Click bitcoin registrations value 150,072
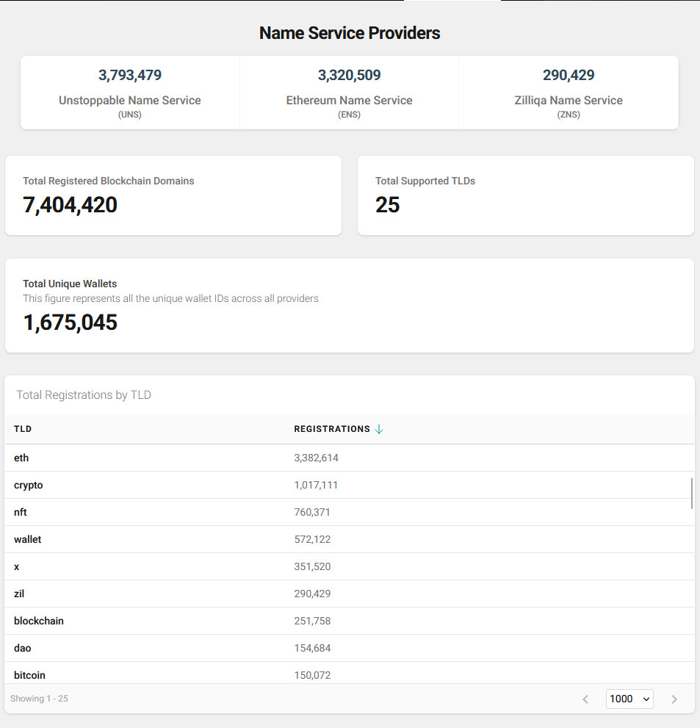The width and height of the screenshot is (700, 728). point(312,675)
